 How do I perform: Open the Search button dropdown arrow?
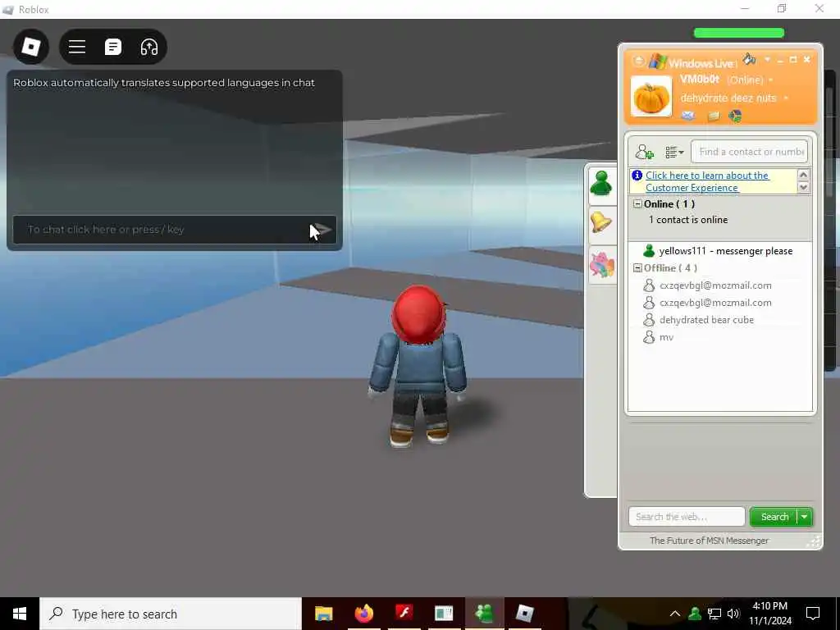point(805,517)
